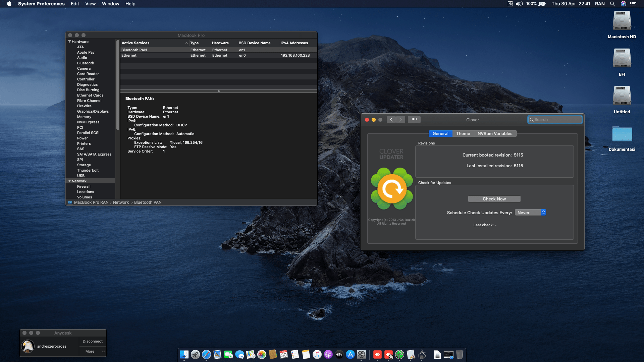Select NVMExpress in Hardware list

point(88,122)
